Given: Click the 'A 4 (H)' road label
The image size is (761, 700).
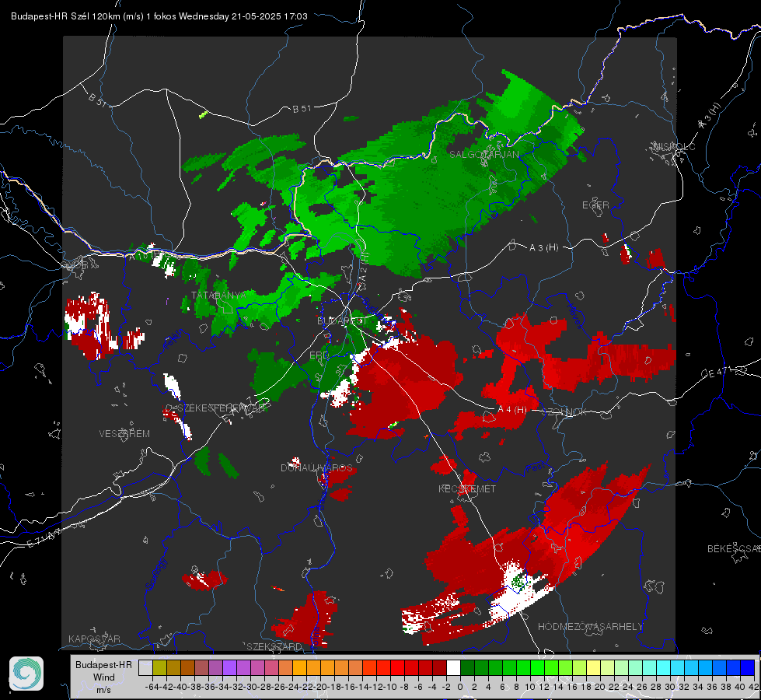Looking at the screenshot, I should pyautogui.click(x=512, y=410).
